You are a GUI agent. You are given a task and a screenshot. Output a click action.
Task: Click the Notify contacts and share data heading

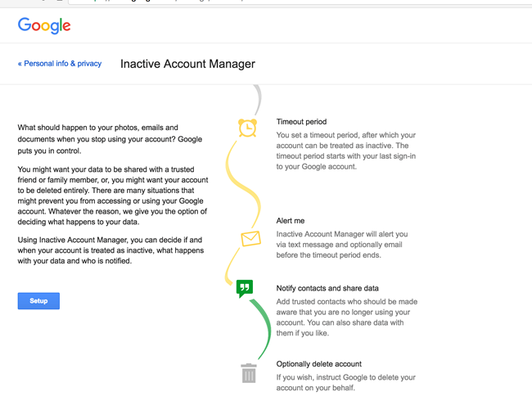tap(327, 288)
